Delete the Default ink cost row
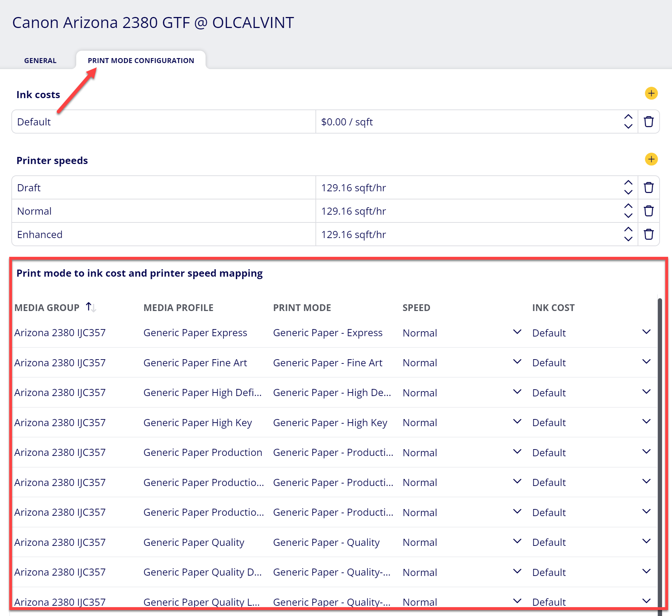The image size is (672, 616). (649, 121)
